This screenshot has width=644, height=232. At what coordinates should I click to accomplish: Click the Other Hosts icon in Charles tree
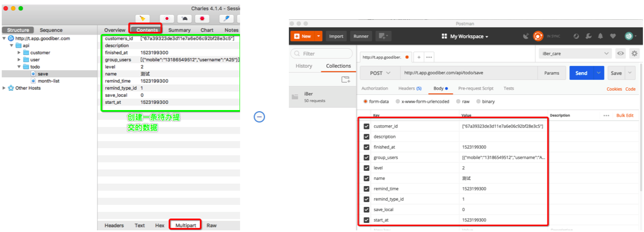(x=11, y=88)
